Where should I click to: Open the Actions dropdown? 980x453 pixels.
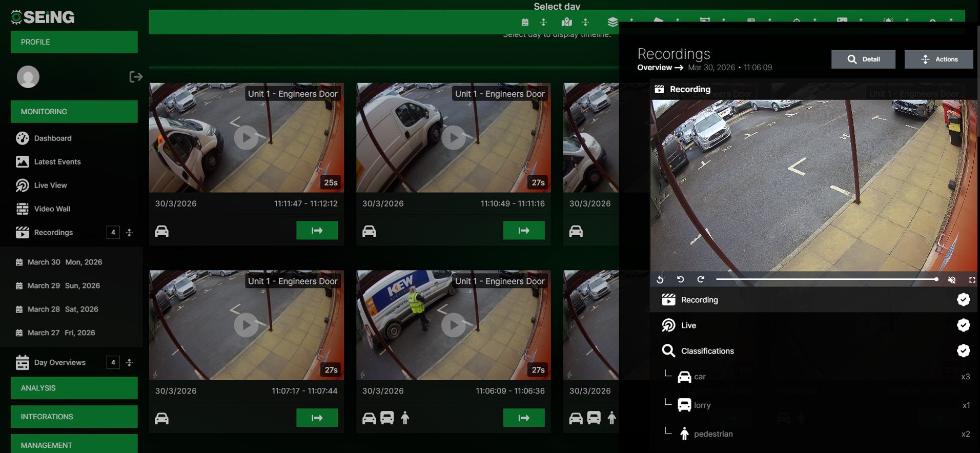pos(939,59)
